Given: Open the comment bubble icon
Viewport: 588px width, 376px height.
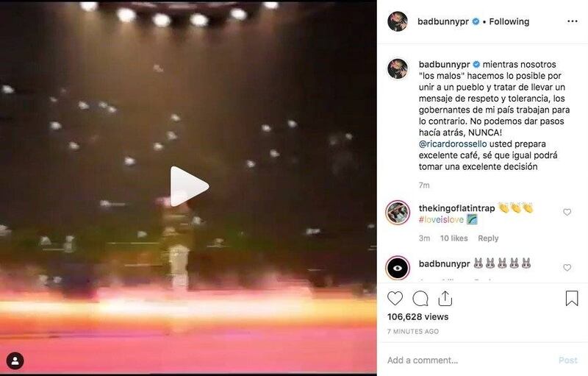Looking at the screenshot, I should click(420, 299).
